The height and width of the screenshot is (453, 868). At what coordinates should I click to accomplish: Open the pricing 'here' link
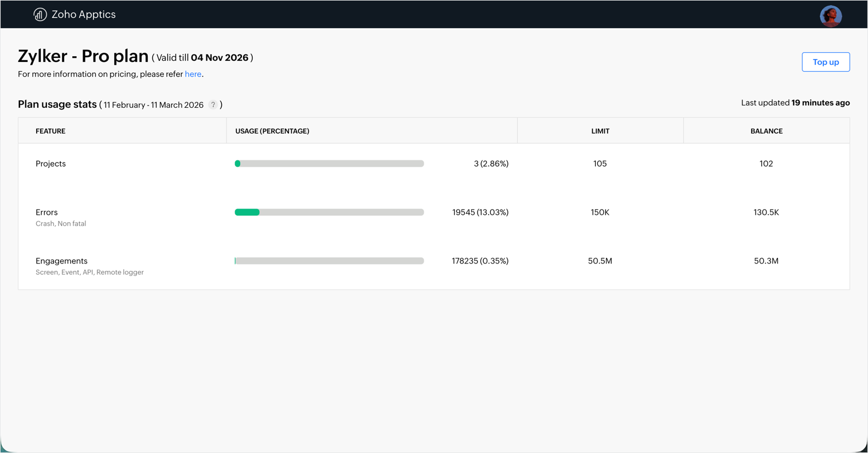(193, 74)
